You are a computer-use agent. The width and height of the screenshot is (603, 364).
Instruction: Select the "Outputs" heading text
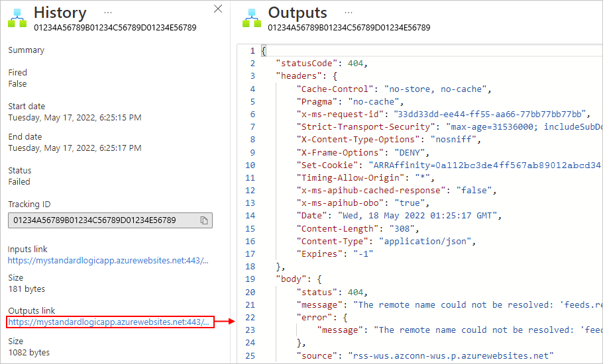(x=298, y=13)
